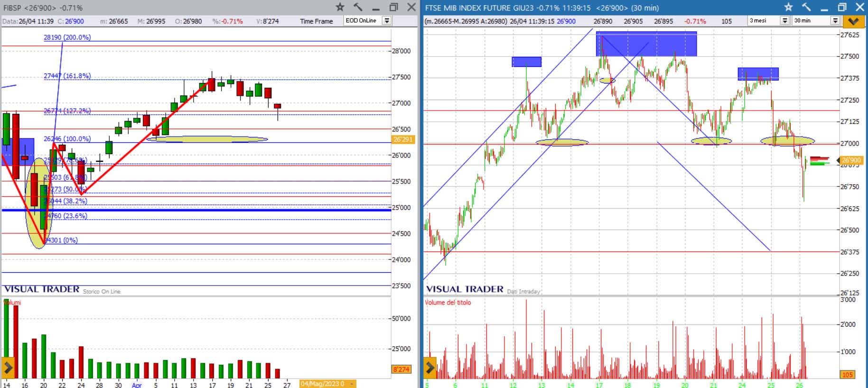Click the C: 26'900 close value in FIBSP
The width and height of the screenshot is (868, 388).
click(71, 21)
